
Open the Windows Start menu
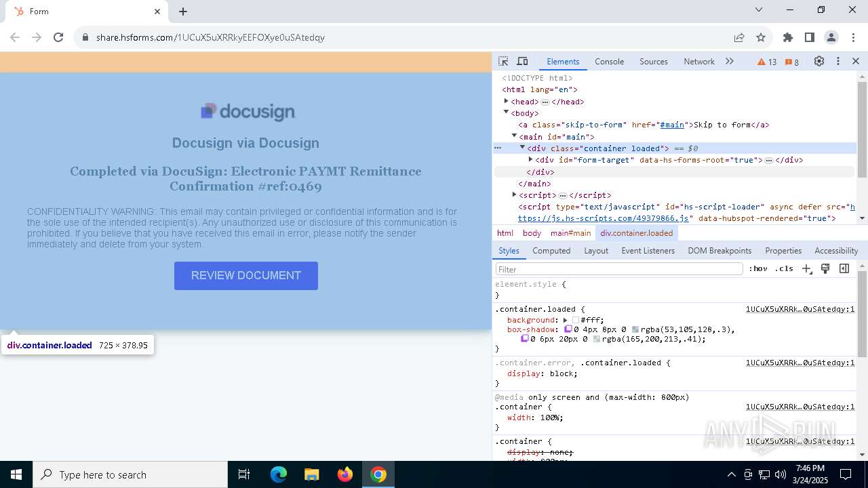coord(16,474)
